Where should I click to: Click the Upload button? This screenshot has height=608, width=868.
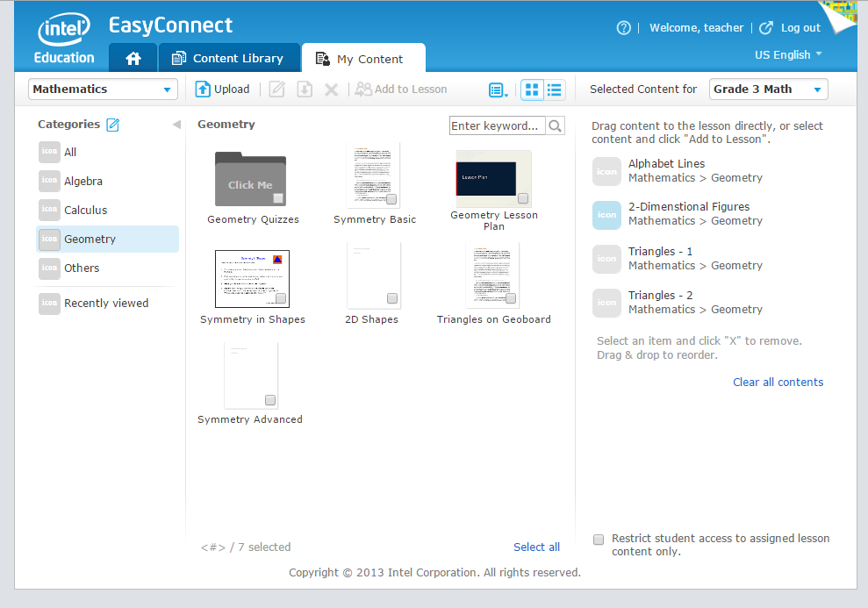[222, 89]
